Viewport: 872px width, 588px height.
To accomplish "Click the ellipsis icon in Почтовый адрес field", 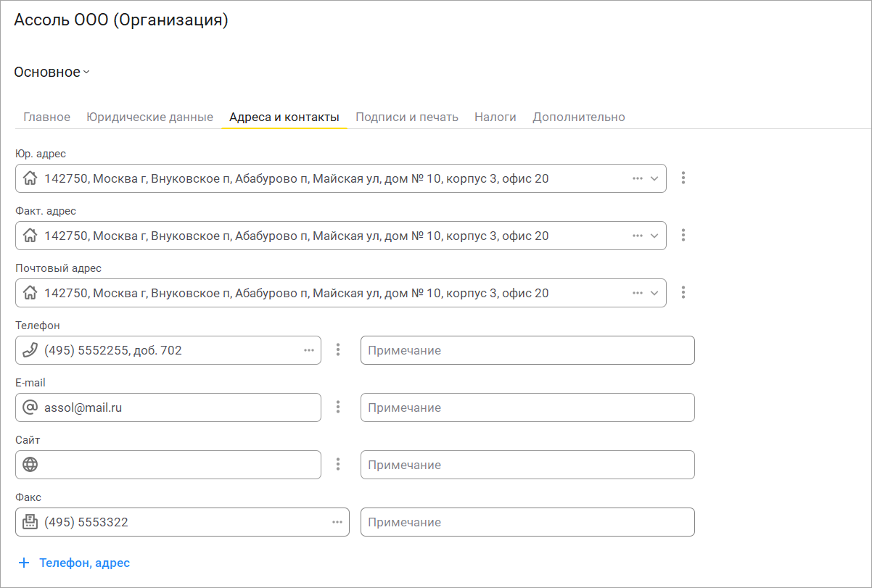I will click(x=638, y=293).
